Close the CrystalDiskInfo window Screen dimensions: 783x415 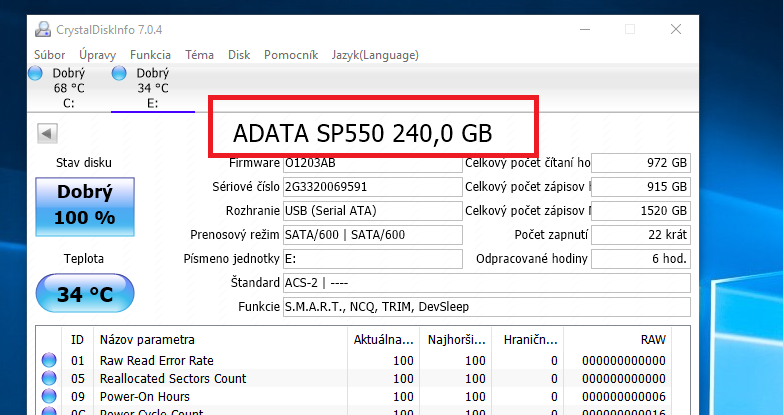(676, 29)
